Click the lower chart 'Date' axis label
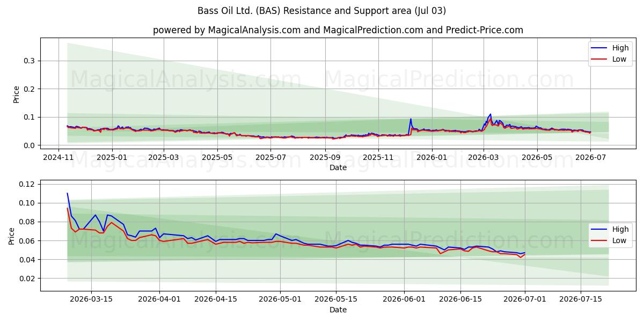This screenshot has width=644, height=322. [338, 310]
